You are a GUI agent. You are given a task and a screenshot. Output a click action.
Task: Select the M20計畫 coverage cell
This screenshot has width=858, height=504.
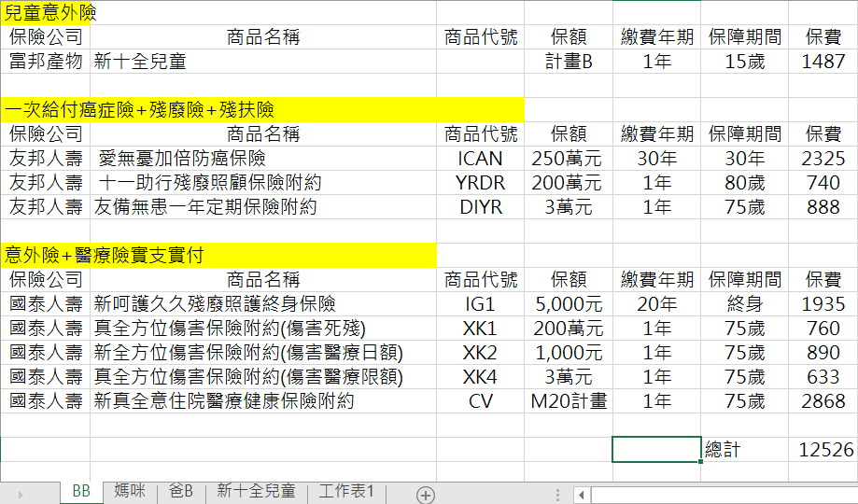pyautogui.click(x=569, y=400)
